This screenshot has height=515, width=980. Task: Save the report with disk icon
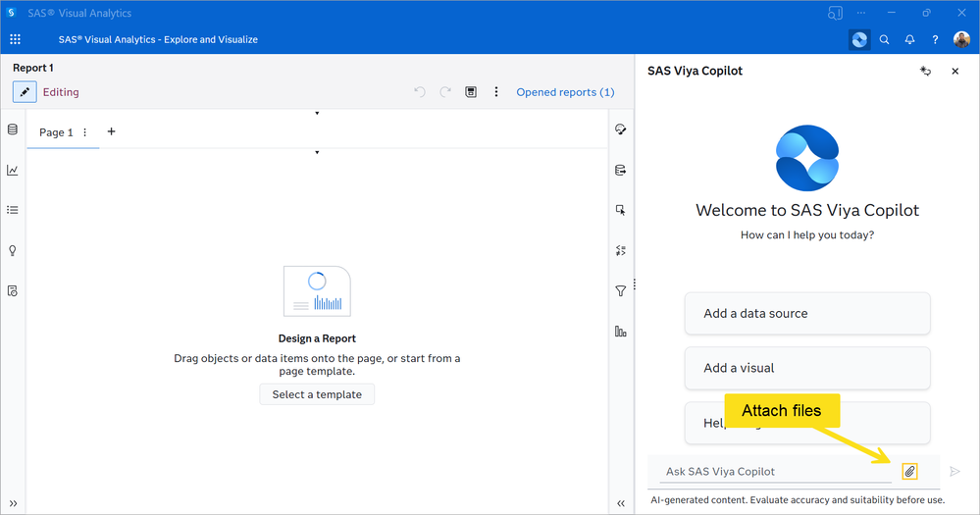click(471, 92)
